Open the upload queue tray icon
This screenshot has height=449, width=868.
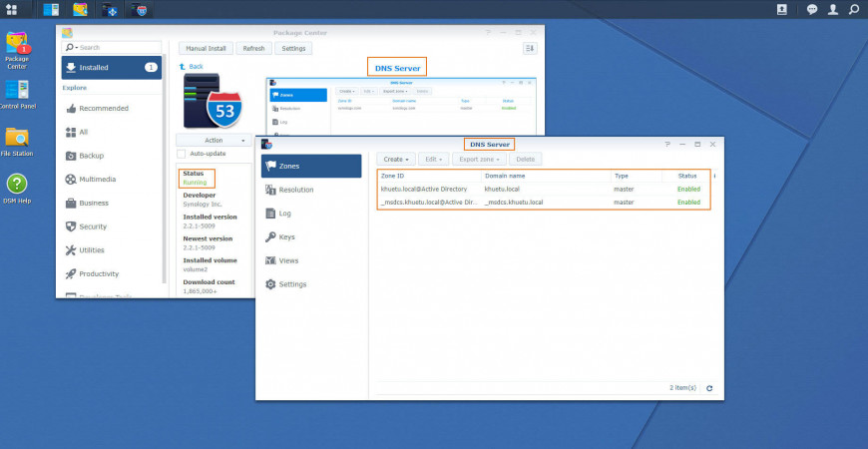pos(781,9)
